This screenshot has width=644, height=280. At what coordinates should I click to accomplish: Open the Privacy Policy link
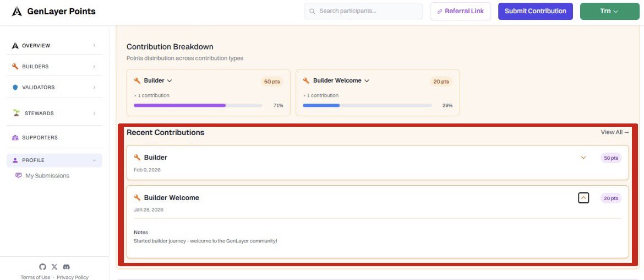coord(73,277)
